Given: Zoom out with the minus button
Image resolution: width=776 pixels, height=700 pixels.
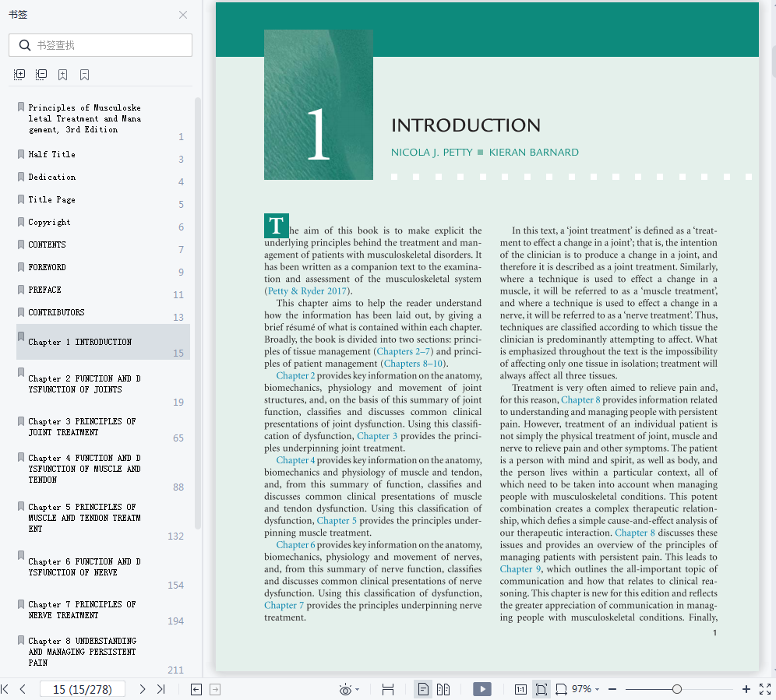Looking at the screenshot, I should (x=612, y=689).
